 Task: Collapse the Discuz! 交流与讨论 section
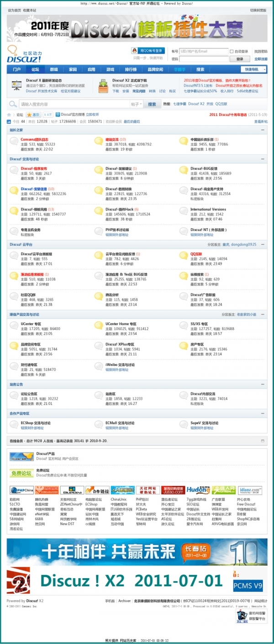coord(263,159)
